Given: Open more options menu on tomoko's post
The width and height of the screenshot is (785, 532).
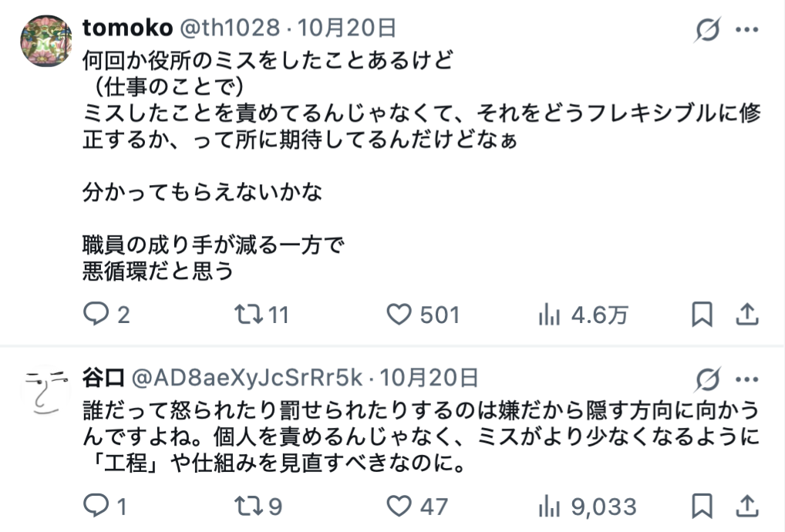Looking at the screenshot, I should (747, 30).
